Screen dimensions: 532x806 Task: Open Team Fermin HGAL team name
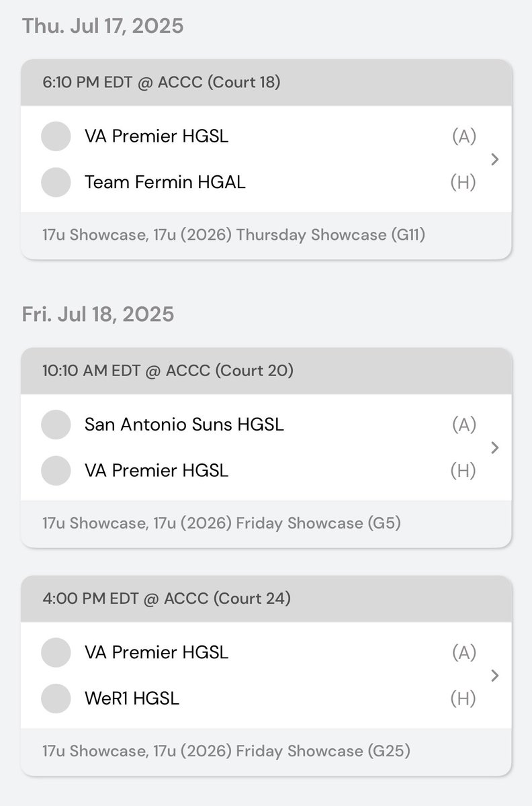click(x=165, y=182)
